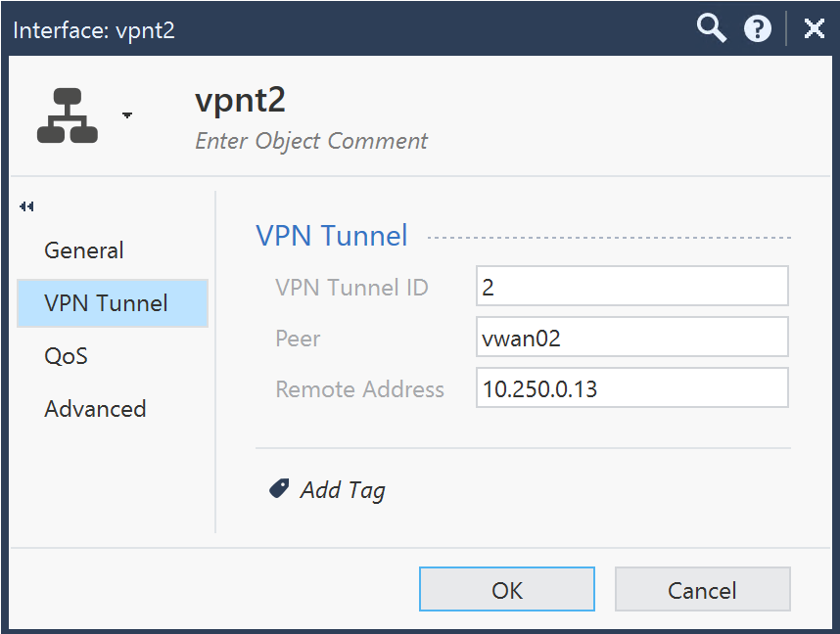The height and width of the screenshot is (634, 840).
Task: Select the VPN Tunnel tab
Action: pos(113,303)
